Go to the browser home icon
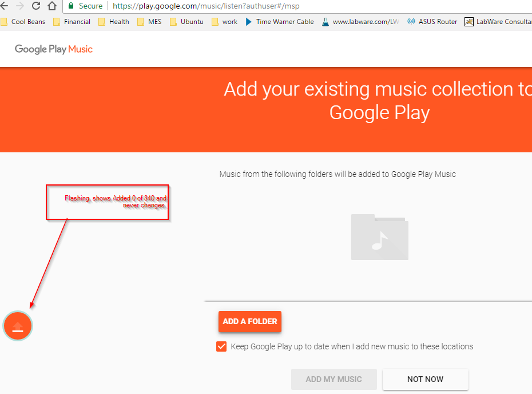Viewport: 532px width, 394px height. click(52, 6)
